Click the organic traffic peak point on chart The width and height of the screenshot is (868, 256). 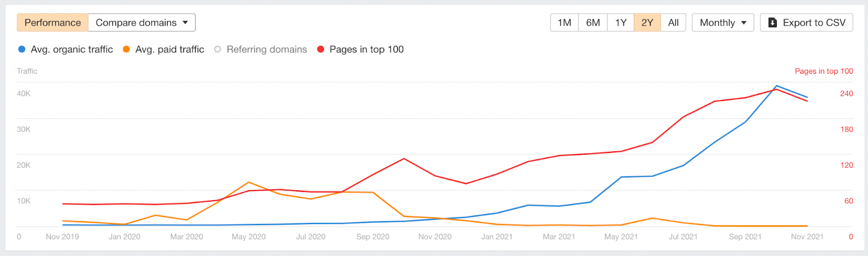coord(777,86)
